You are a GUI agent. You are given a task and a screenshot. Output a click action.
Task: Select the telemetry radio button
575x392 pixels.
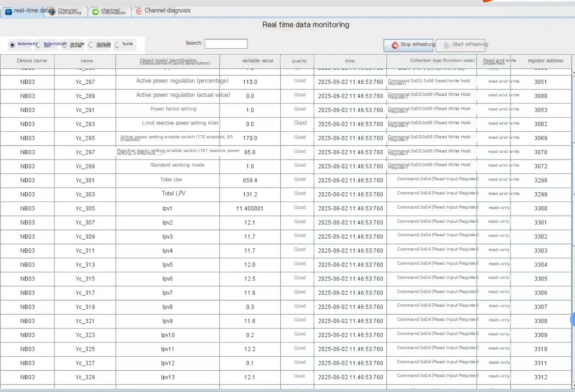tap(12, 45)
